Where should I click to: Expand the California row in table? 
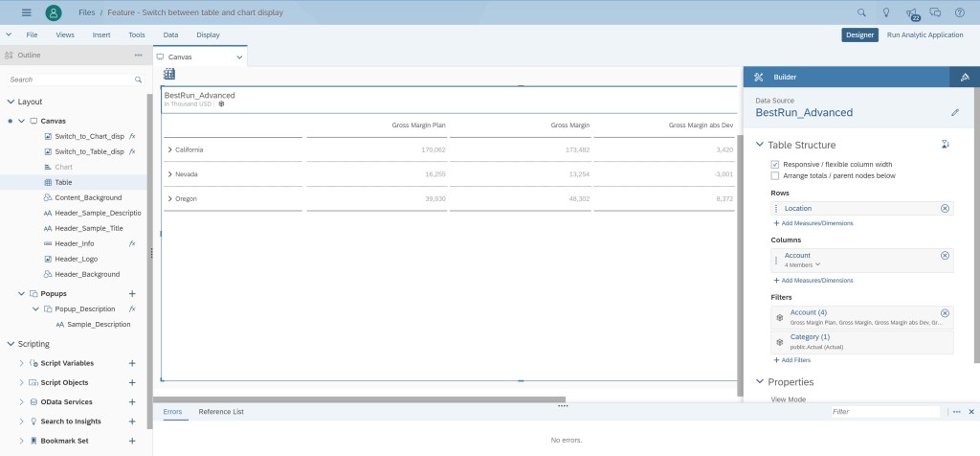tap(169, 149)
